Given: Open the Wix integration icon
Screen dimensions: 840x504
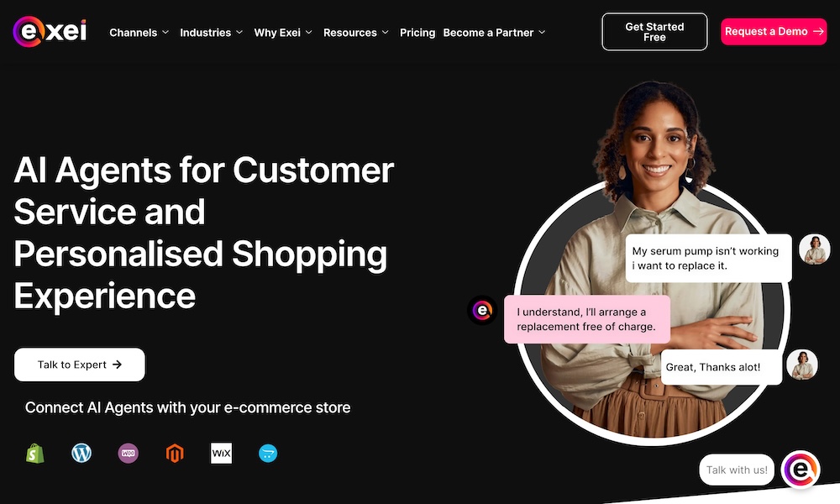Looking at the screenshot, I should (221, 454).
